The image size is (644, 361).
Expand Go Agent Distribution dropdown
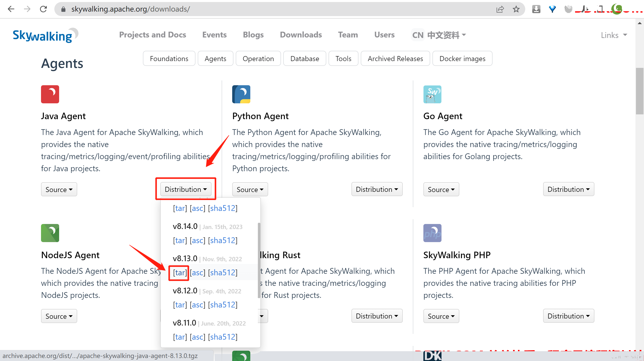click(x=569, y=189)
